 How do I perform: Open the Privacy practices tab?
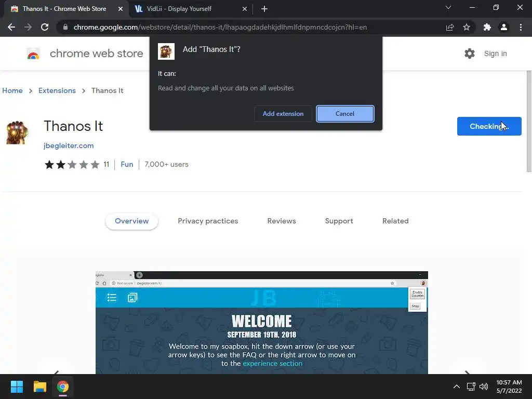coord(208,221)
